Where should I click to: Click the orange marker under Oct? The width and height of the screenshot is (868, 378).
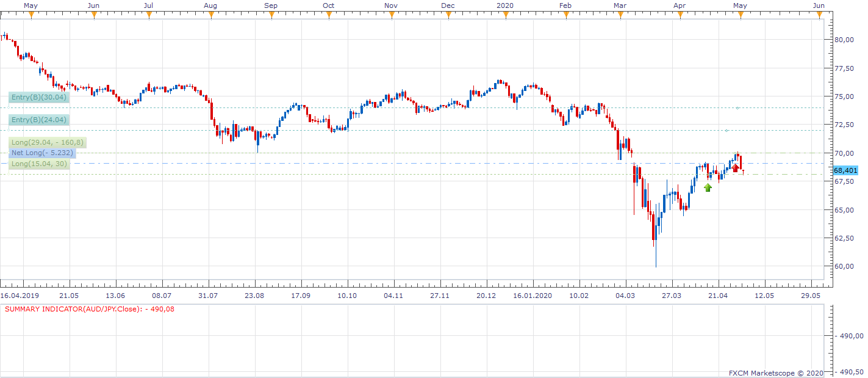click(328, 15)
